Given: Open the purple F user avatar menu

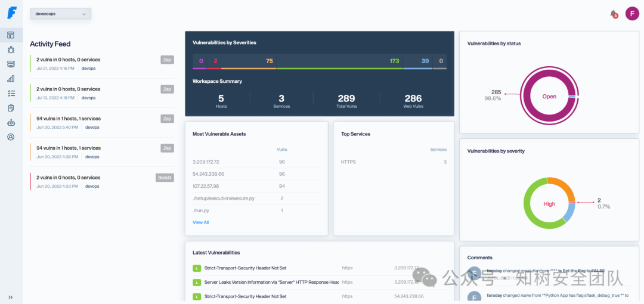Looking at the screenshot, I should point(632,14).
